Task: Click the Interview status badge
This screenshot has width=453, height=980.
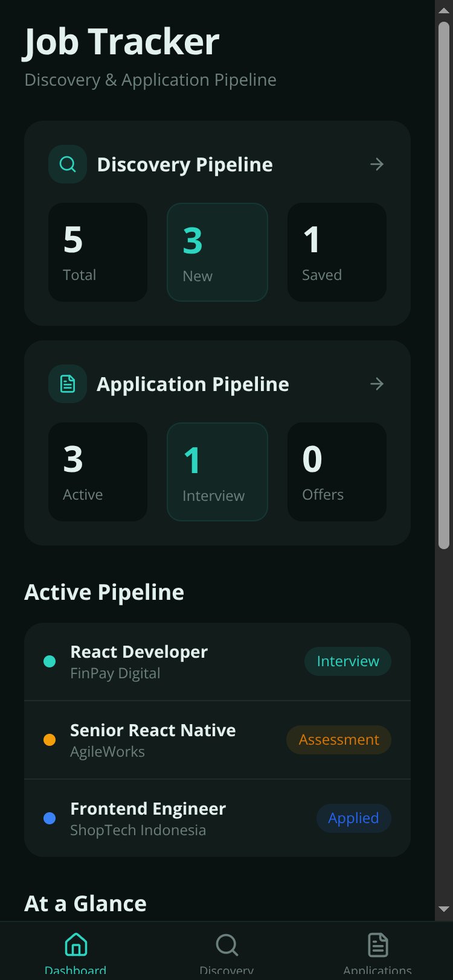Action: [x=348, y=661]
